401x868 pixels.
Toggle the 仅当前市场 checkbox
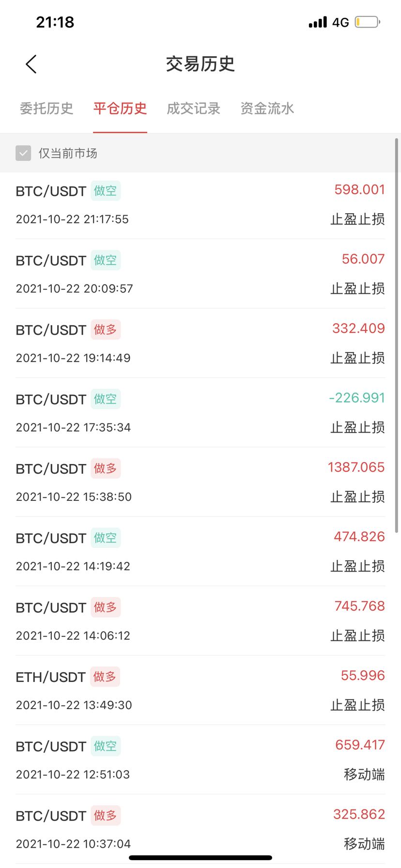pyautogui.click(x=23, y=153)
